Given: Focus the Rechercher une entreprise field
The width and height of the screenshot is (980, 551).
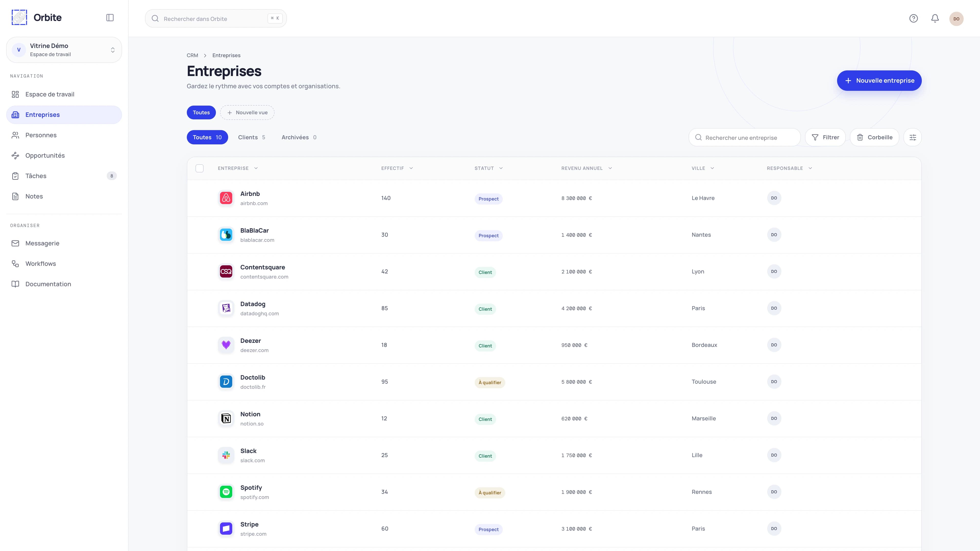Looking at the screenshot, I should pos(744,137).
